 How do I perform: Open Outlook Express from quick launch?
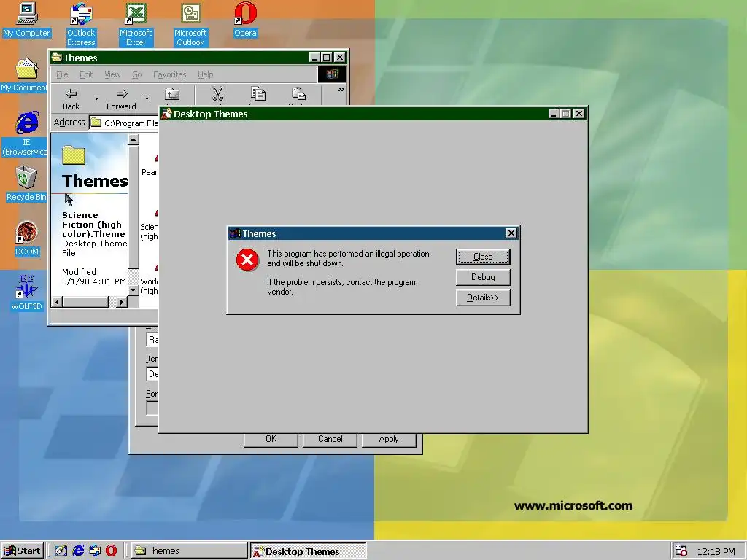[x=95, y=551]
